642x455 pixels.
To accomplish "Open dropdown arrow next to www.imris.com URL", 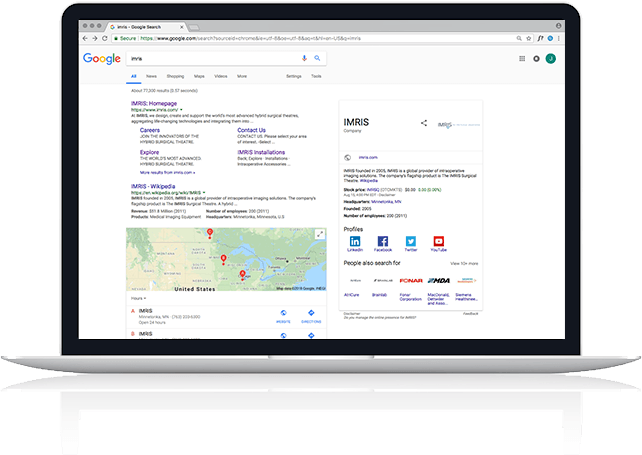I will click(x=181, y=110).
